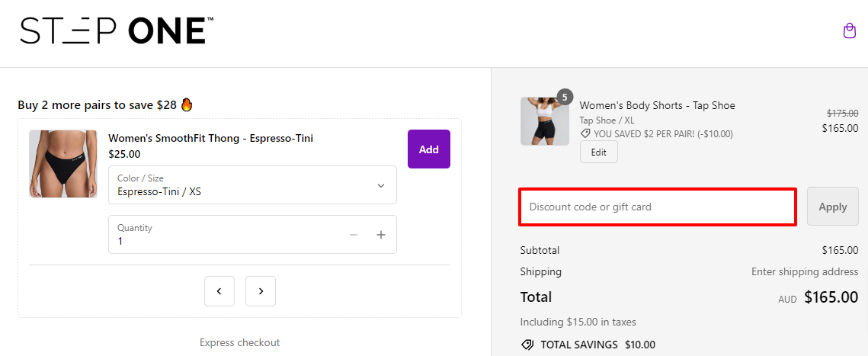
Task: Focus the discount code or gift card field
Action: [x=658, y=207]
